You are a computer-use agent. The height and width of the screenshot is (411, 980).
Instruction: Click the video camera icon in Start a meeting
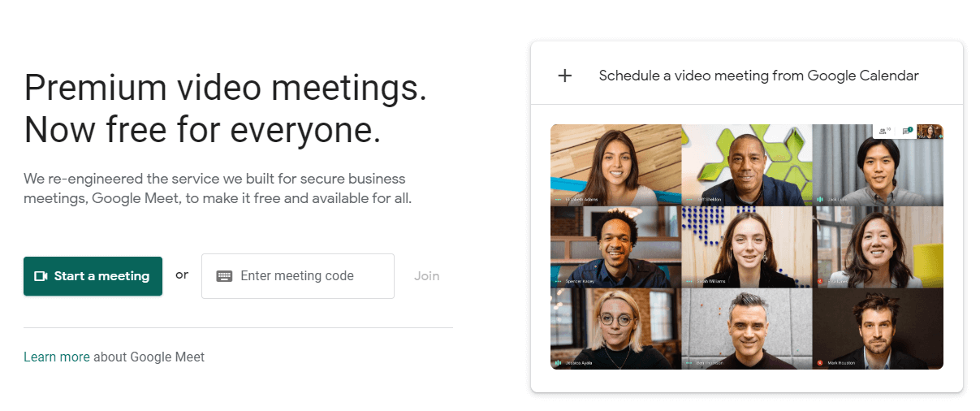(41, 276)
